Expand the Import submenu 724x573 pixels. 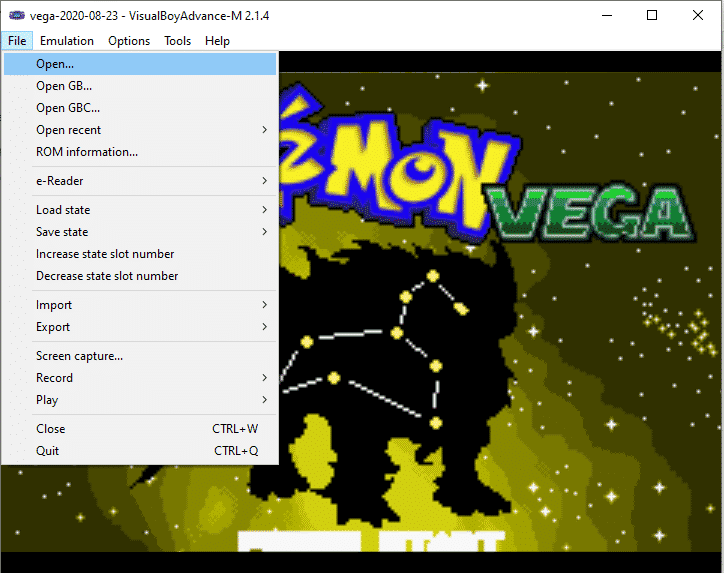140,305
